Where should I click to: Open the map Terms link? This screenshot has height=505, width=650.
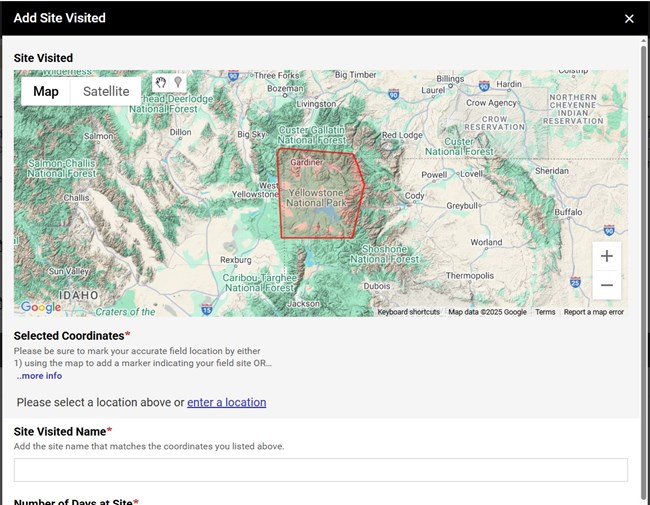click(x=545, y=312)
